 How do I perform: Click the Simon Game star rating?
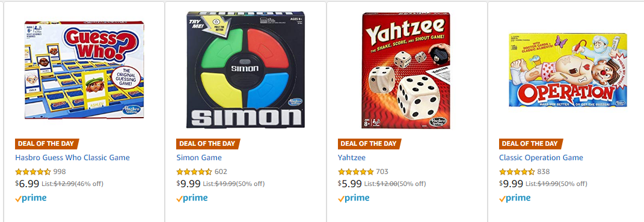point(194,172)
